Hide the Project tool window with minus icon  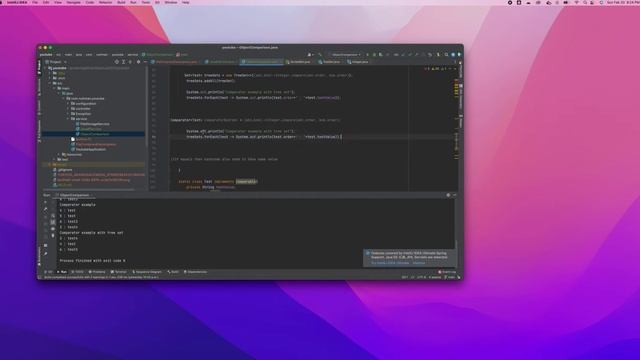pos(145,62)
